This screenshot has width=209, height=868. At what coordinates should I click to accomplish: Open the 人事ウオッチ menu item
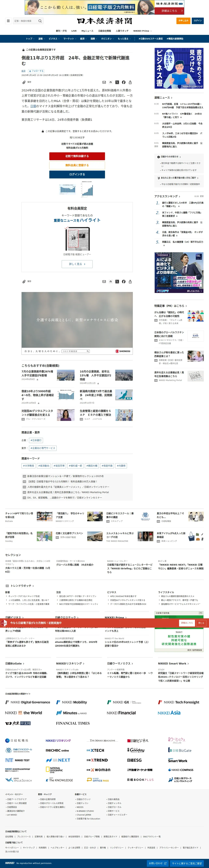pos(122,31)
